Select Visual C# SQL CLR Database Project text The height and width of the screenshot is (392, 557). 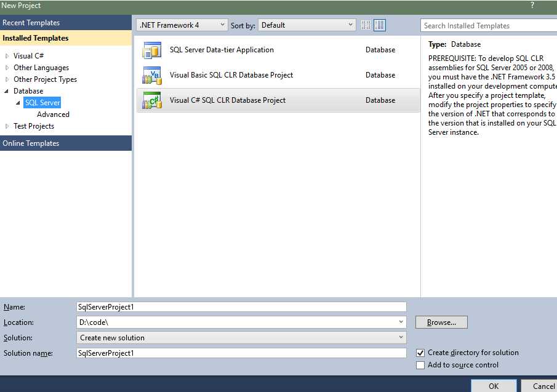pos(228,100)
